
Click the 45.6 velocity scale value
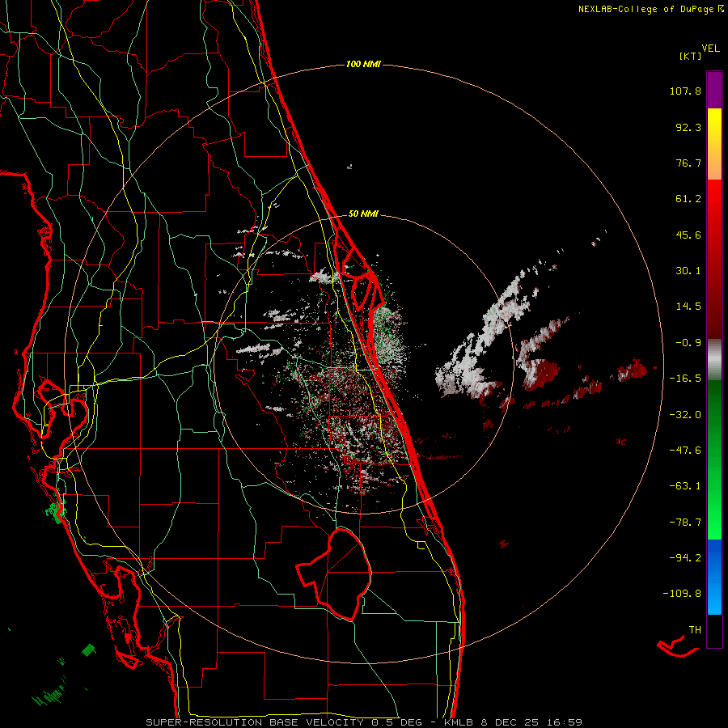(x=688, y=235)
